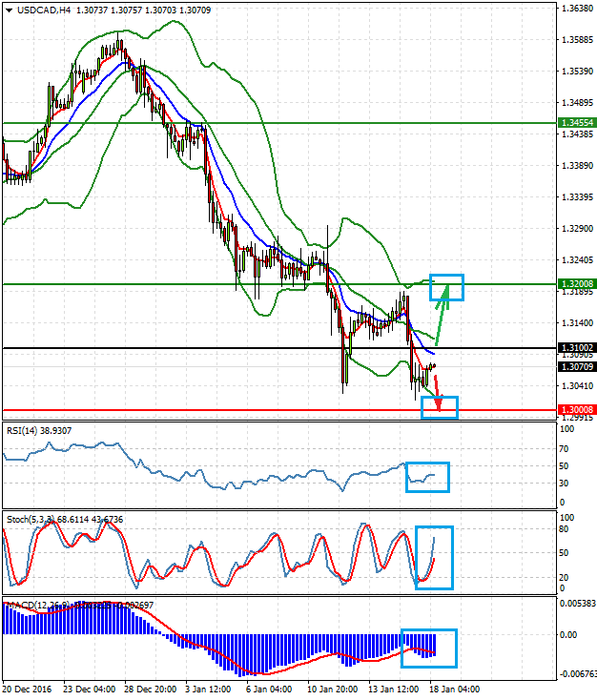Select the MACD(12,26,9) indicator label

click(x=80, y=606)
